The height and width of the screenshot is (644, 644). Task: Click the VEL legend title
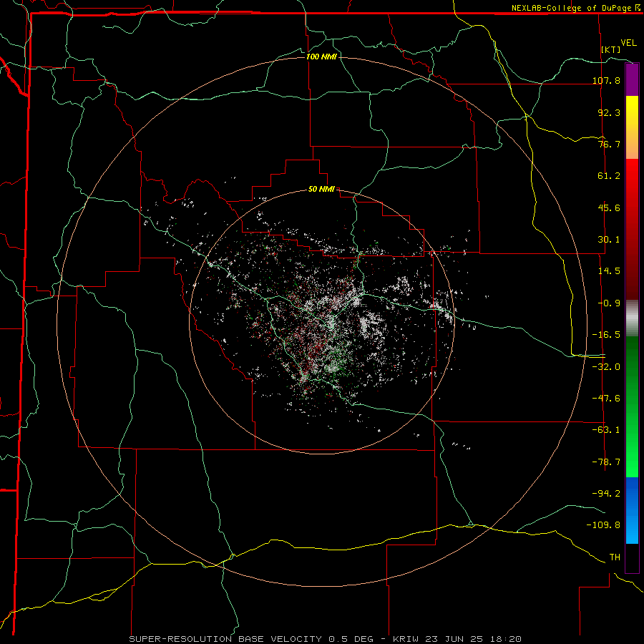(628, 43)
